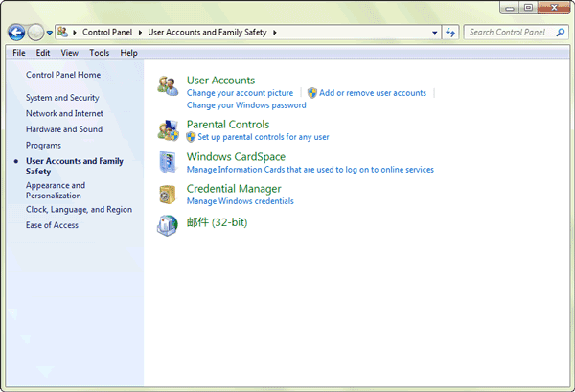
Task: Open the 邮件 (32-bit) item
Action: (218, 222)
